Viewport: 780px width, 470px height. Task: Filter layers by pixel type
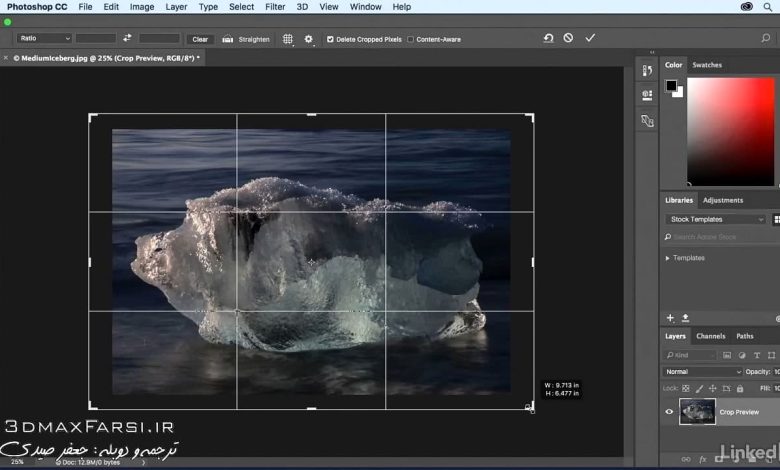(727, 355)
